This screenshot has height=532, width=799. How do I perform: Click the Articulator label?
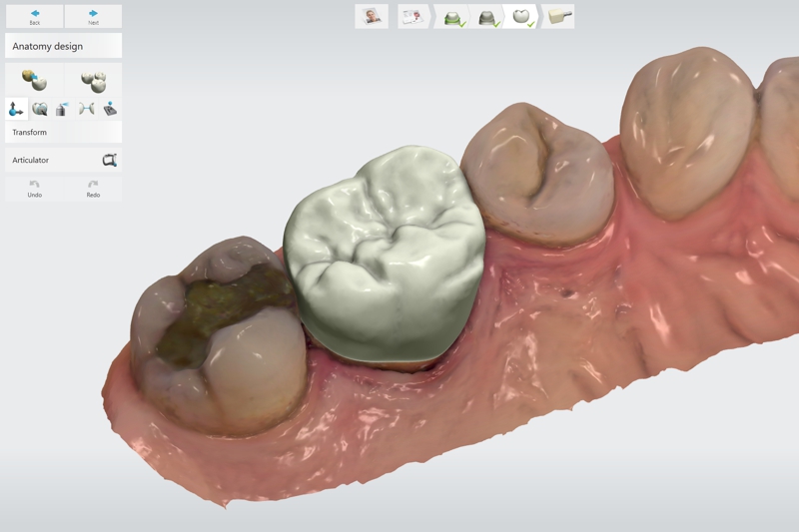[x=31, y=160]
